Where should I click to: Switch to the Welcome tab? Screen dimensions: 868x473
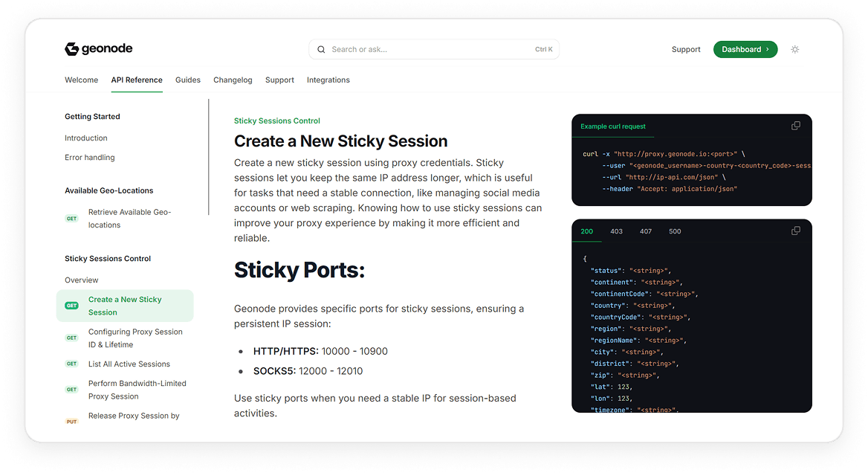(x=82, y=80)
